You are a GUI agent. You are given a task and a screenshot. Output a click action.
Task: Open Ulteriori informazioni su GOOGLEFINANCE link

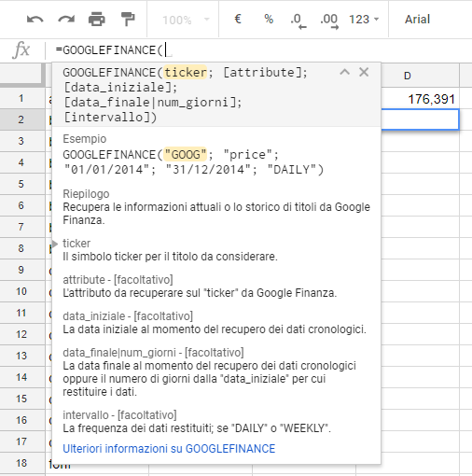169,449
